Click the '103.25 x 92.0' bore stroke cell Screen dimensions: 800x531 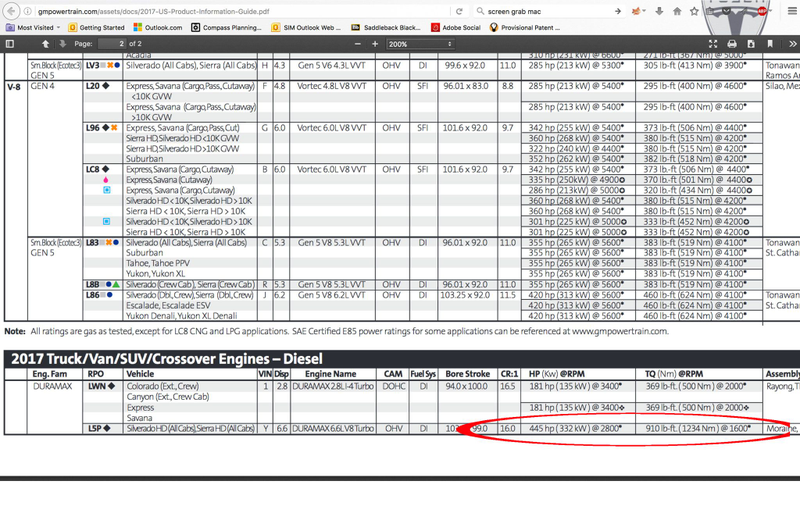tap(465, 295)
